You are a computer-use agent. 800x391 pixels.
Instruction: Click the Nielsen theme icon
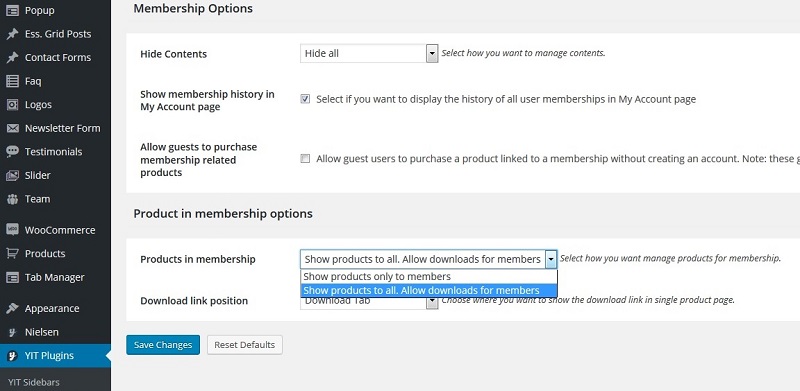pyautogui.click(x=12, y=332)
